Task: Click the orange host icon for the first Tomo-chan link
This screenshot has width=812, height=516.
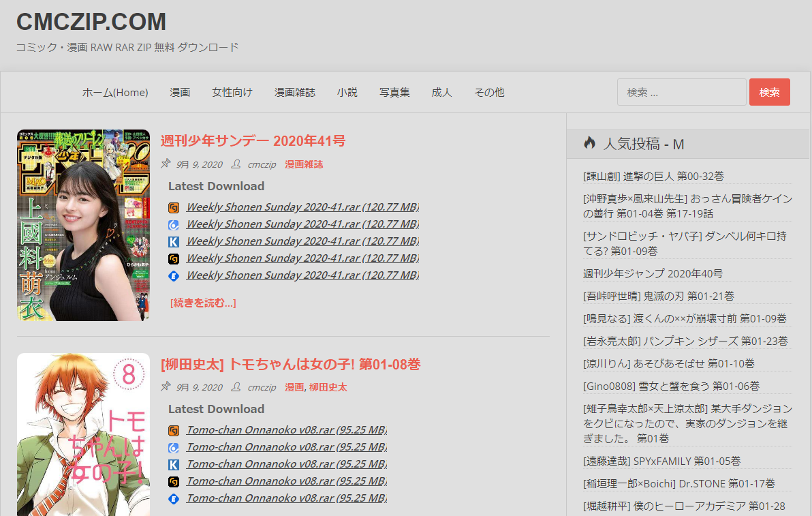Action: point(174,431)
